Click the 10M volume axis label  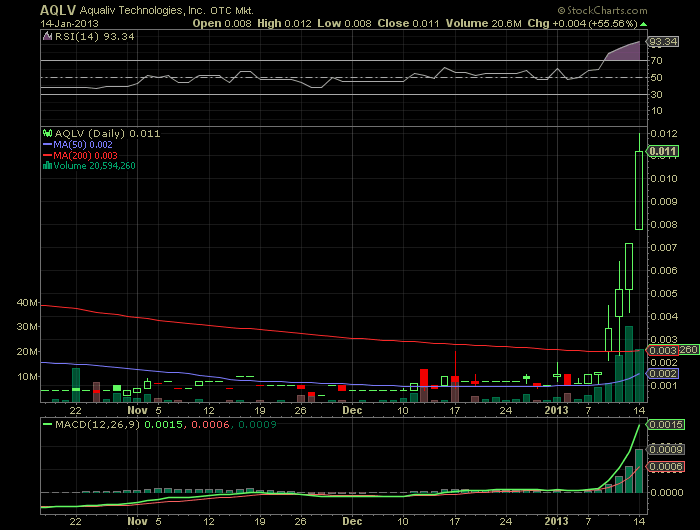pyautogui.click(x=27, y=376)
